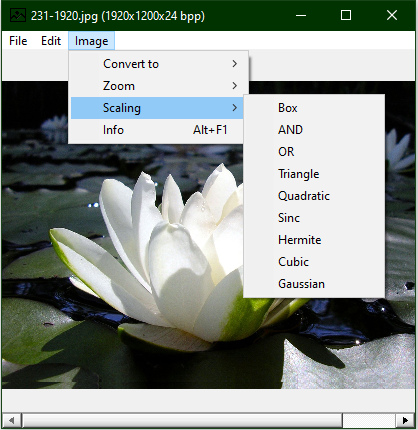Apply Hermite scaling filter
418x430 pixels.
pos(314,240)
